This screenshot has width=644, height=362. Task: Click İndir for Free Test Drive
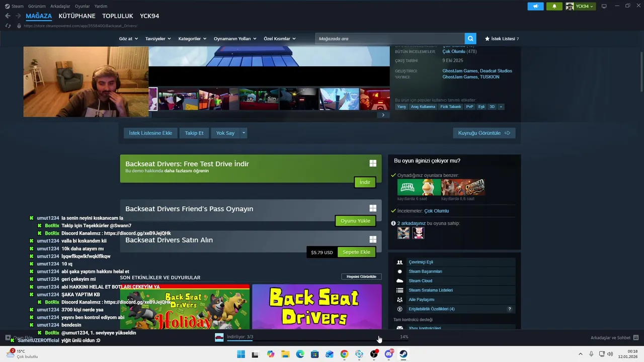[x=365, y=182]
